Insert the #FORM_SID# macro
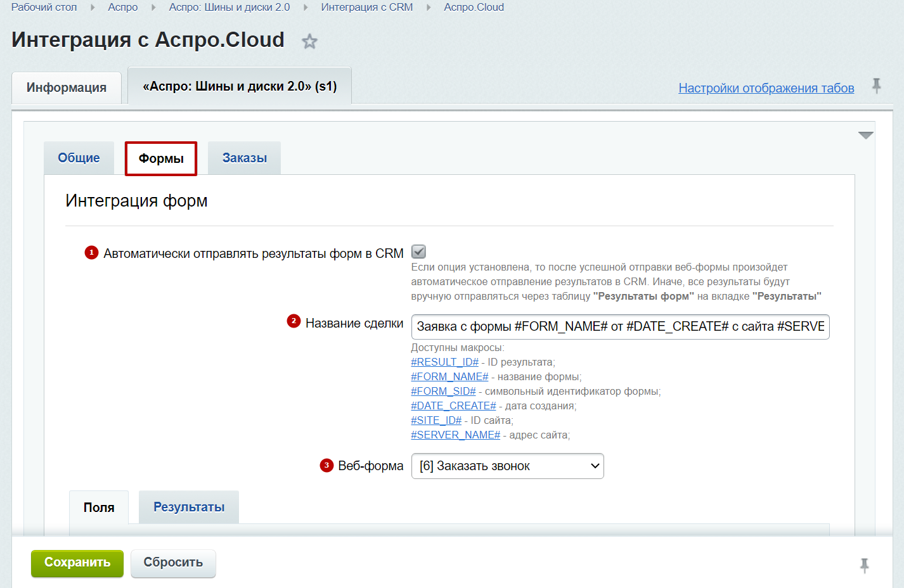 [443, 391]
